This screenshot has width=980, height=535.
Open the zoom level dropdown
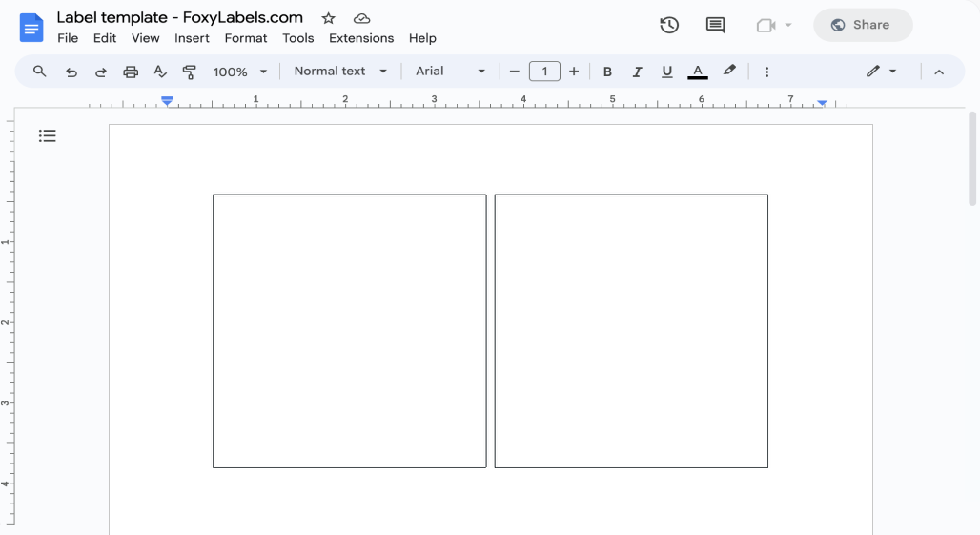pyautogui.click(x=240, y=72)
